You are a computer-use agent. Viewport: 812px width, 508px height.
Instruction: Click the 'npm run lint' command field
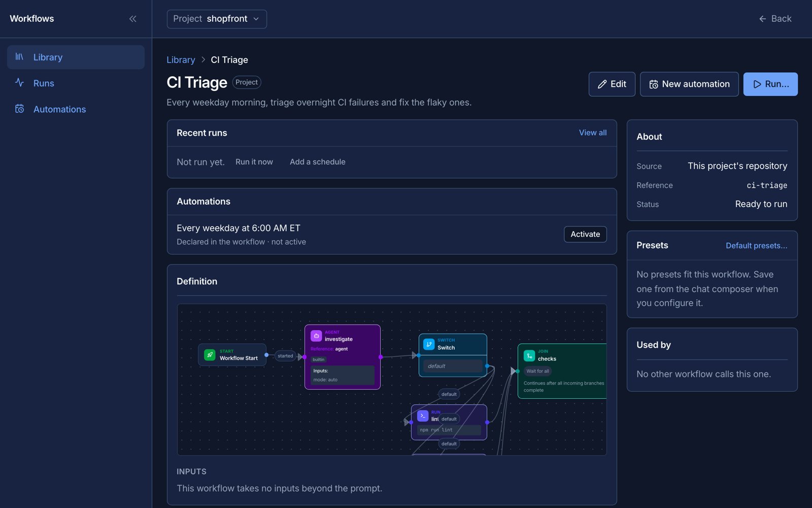(x=449, y=430)
